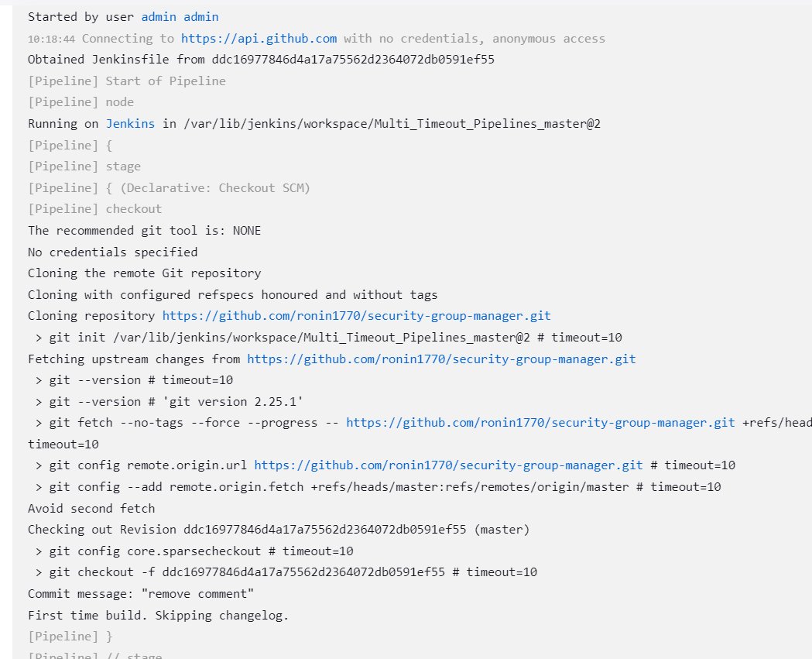812x659 pixels.
Task: Click the Skipping changelog line
Action: point(158,615)
